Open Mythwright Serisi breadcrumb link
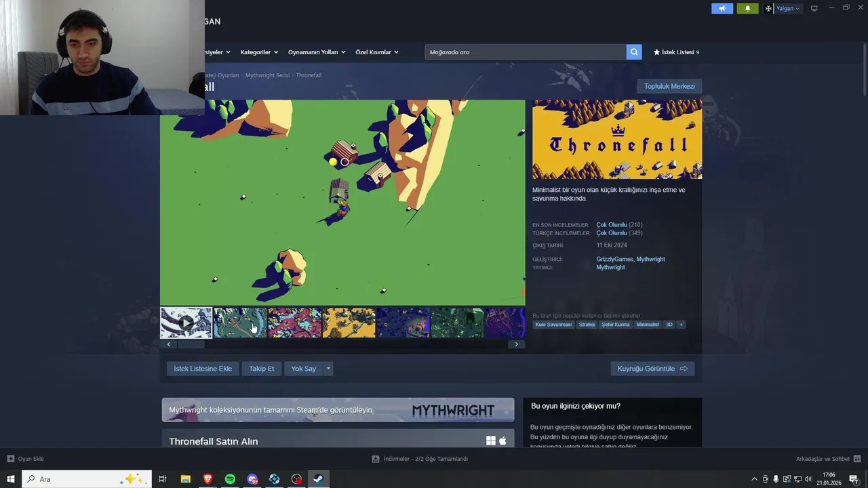 (x=267, y=75)
